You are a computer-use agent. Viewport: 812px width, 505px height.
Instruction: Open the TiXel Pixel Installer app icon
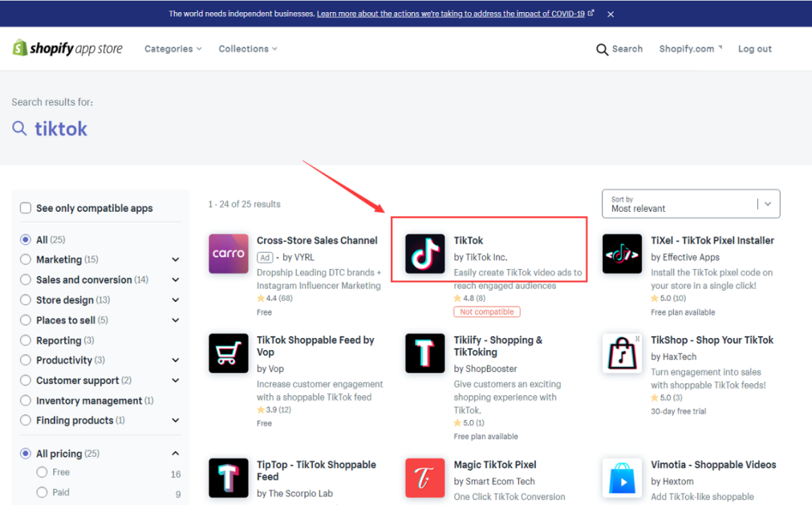[622, 253]
